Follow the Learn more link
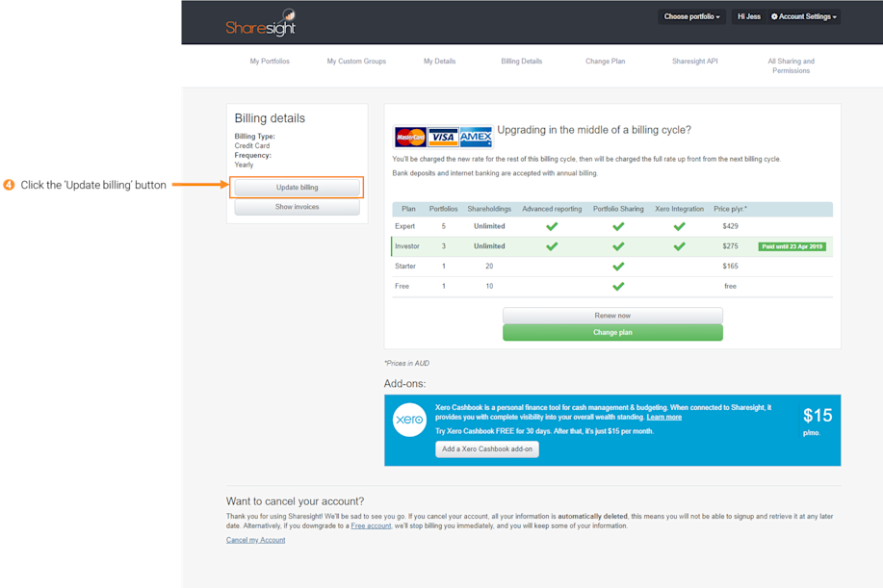Viewport: 883px width, 588px height. (664, 417)
